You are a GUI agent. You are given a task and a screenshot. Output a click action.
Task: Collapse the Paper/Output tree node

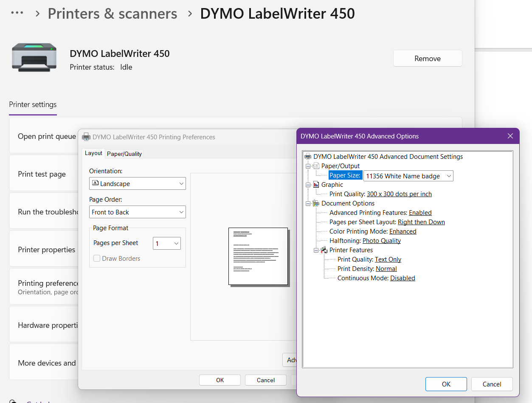point(308,166)
